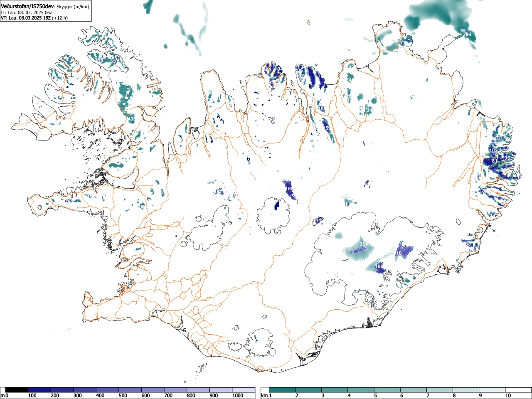Click the 'VT: Lau. 08.03.2025 18Z' line
Image resolution: width=532 pixels, height=399 pixels.
[x=26, y=18]
